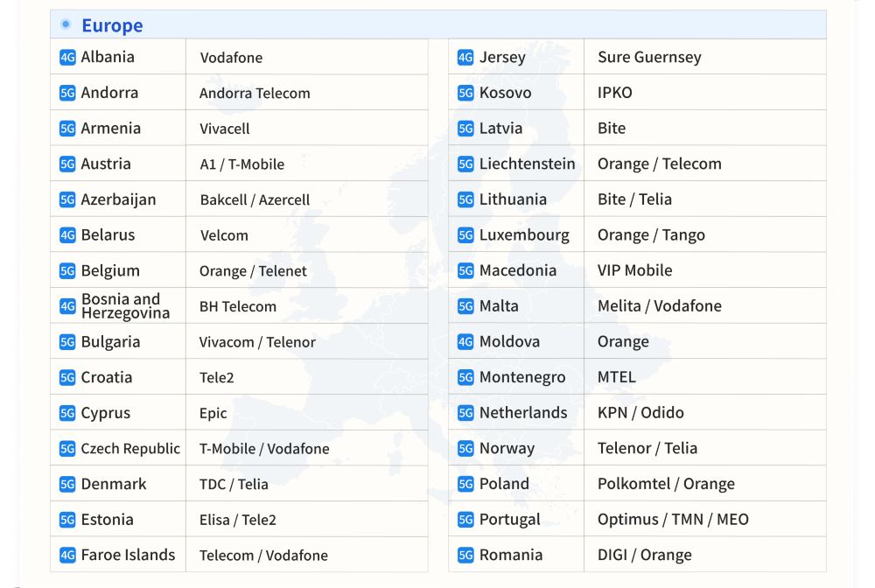
Task: Select the Czech Republic country name
Action: click(x=130, y=449)
